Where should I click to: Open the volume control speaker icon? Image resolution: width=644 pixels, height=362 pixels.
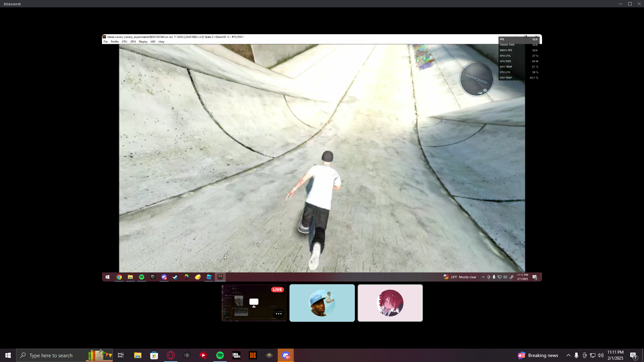tap(600, 355)
